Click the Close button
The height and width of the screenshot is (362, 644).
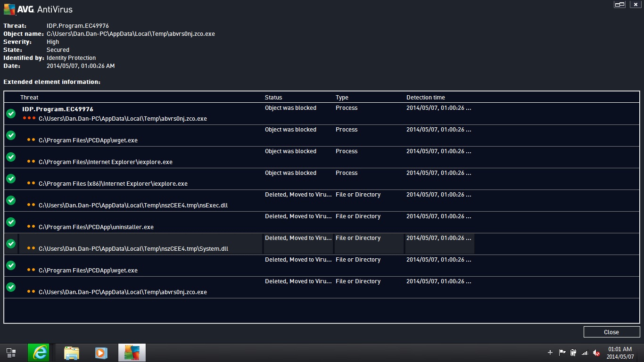[x=611, y=332]
